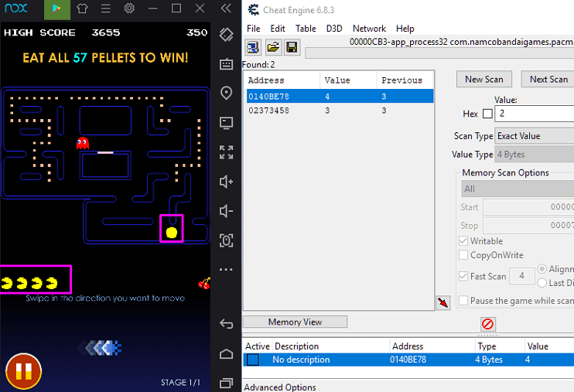The height and width of the screenshot is (392, 574).
Task: Click the No description cell
Action: pyautogui.click(x=301, y=360)
